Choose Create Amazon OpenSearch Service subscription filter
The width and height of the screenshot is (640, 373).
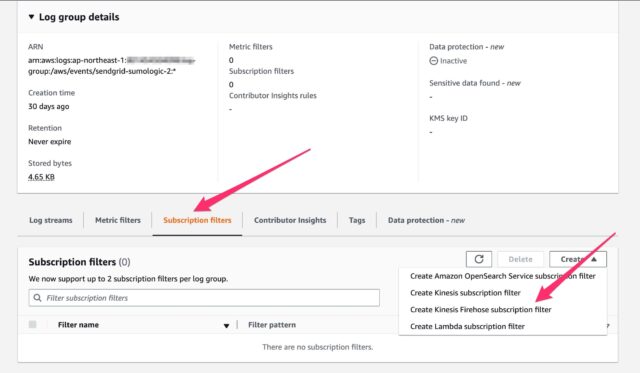click(502, 276)
